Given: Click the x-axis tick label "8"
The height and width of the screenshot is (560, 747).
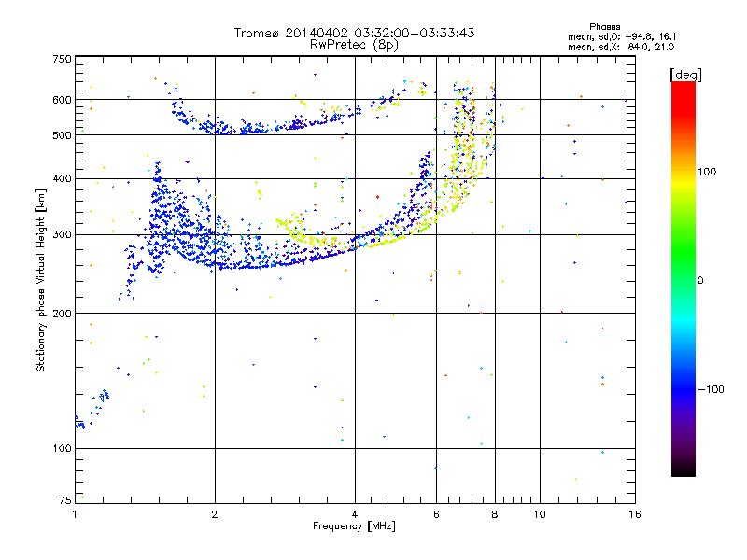Looking at the screenshot, I should [495, 514].
